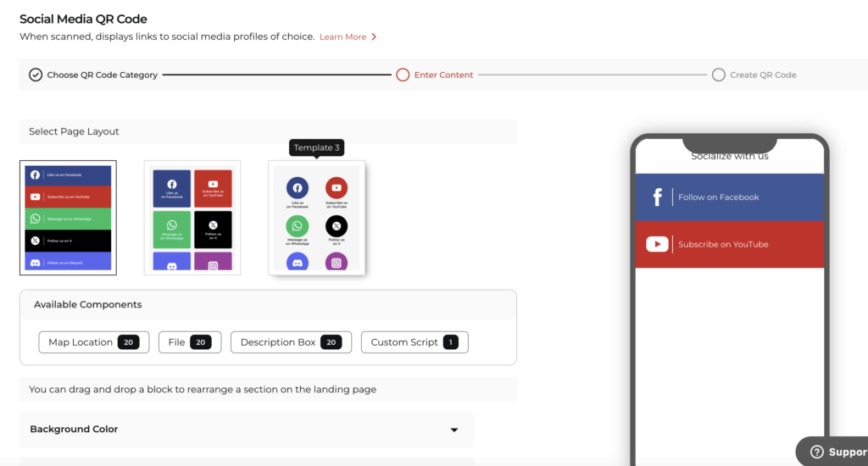This screenshot has height=466, width=868.
Task: Add a Custom Script component
Action: pos(415,342)
